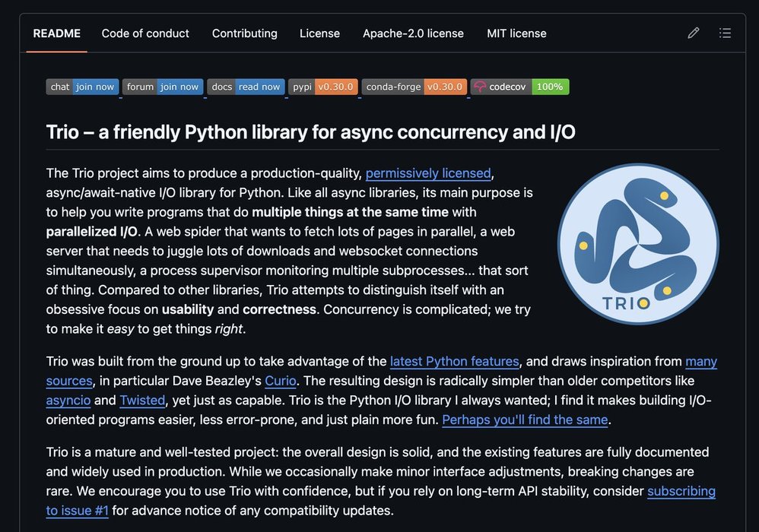Select the License tab
The image size is (759, 532).
[x=319, y=33]
